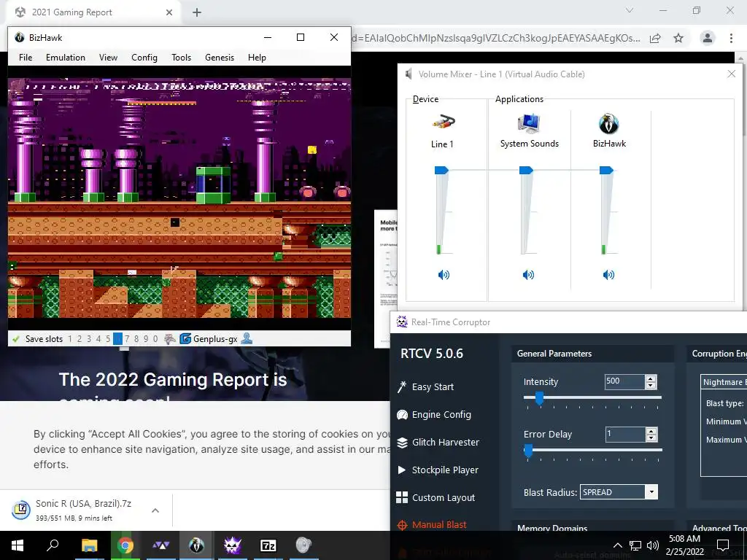Open the Config menu in BizHawk
This screenshot has height=560, width=747.
pos(144,58)
